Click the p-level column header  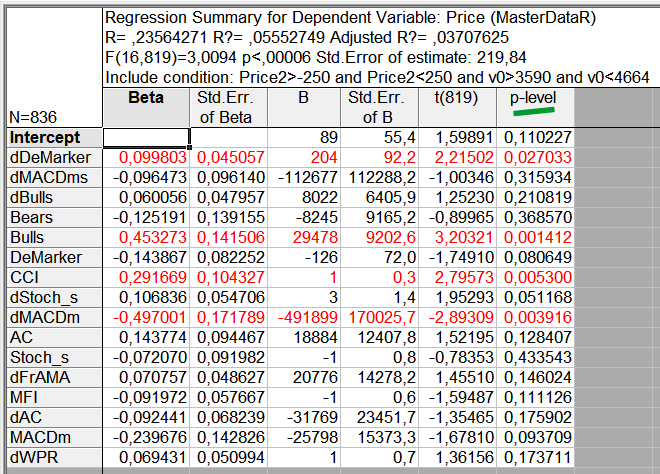(535, 107)
